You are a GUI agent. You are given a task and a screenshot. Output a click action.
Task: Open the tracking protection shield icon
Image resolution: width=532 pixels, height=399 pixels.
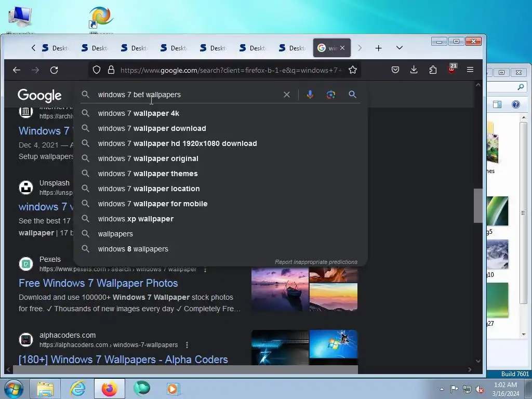tap(97, 70)
